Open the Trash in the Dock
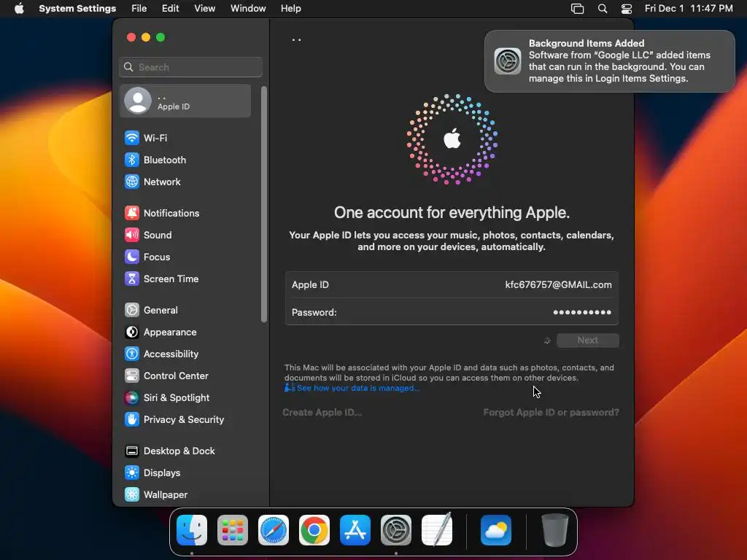Screen dimensions: 747x560 point(555,530)
